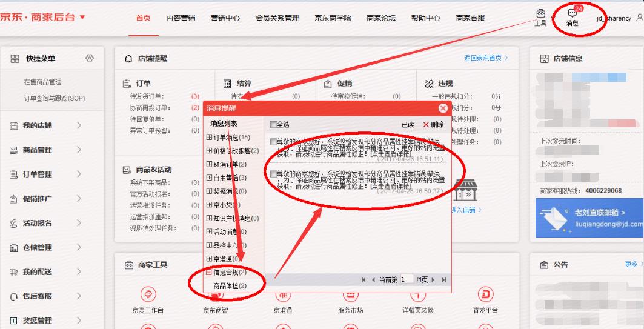Expand the 我的店铺 chevron in sidebar
This screenshot has height=329, width=644.
tap(79, 125)
